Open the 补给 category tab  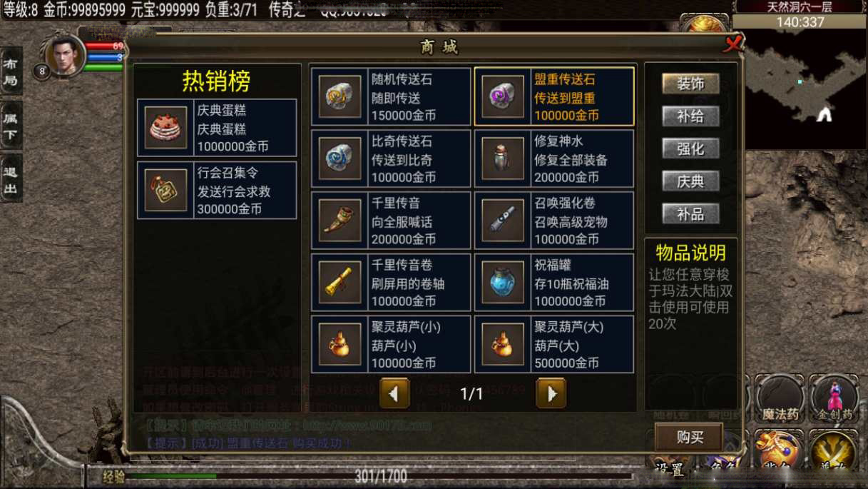coord(690,116)
